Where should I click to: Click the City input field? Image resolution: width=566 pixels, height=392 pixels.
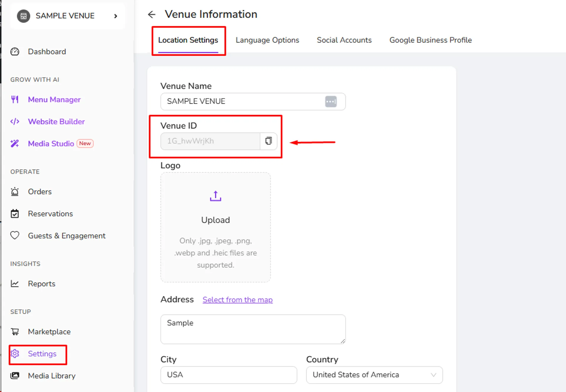229,375
